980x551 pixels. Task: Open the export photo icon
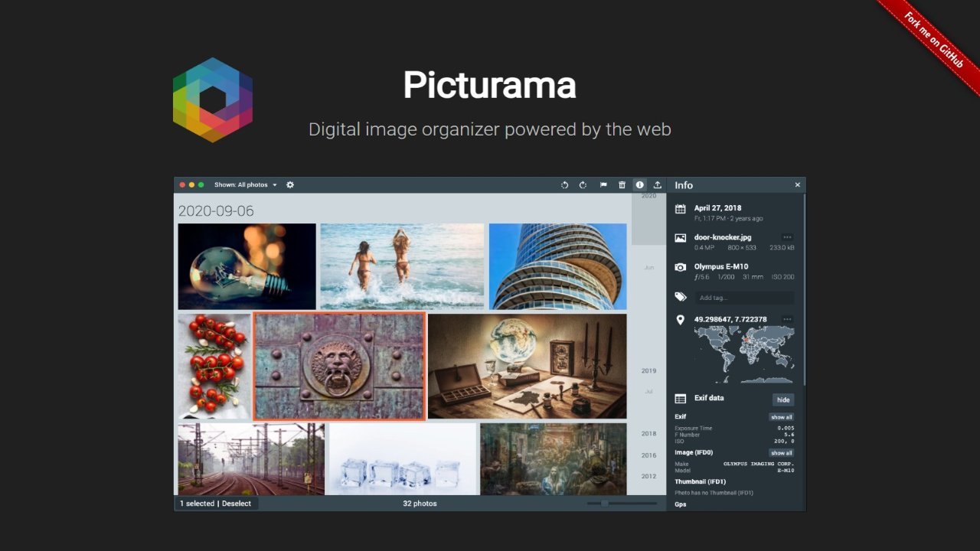(657, 185)
